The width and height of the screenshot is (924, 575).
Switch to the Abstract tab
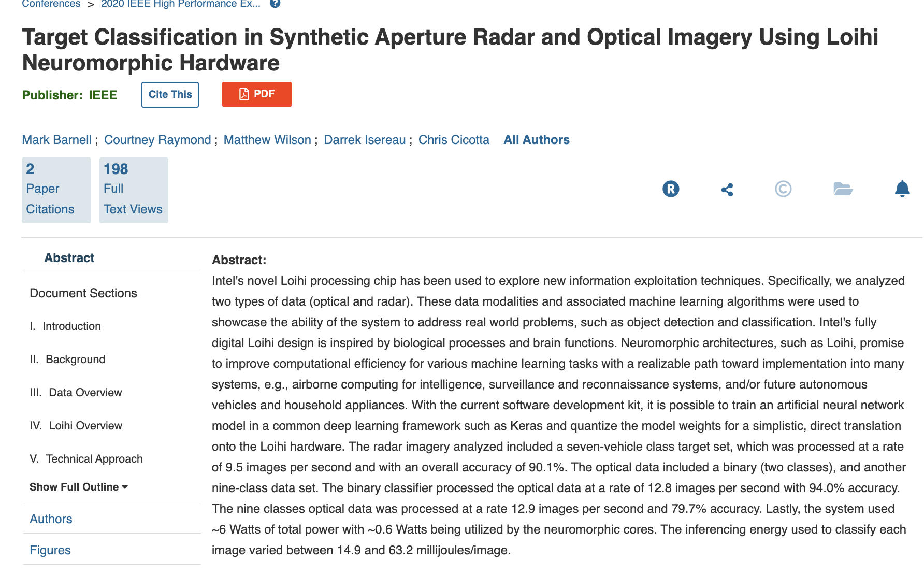coord(69,258)
